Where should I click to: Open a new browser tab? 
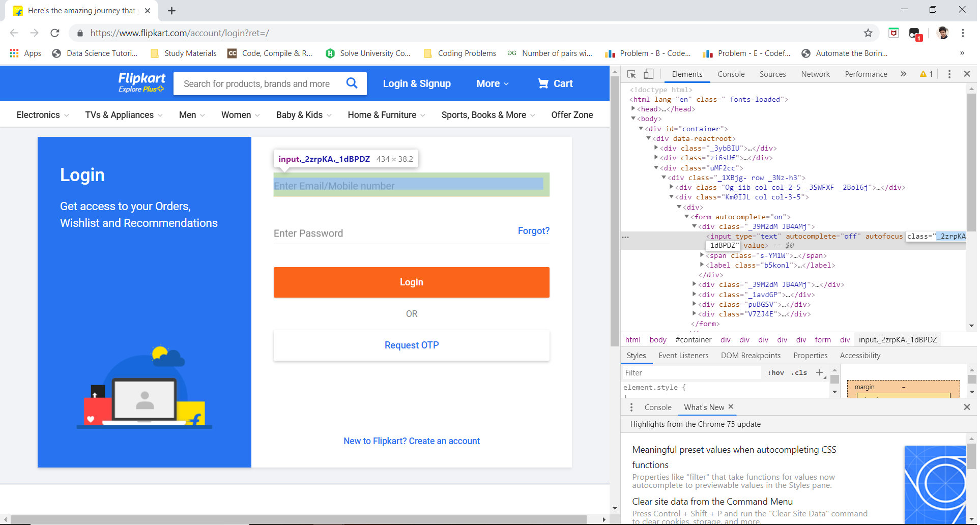tap(172, 11)
